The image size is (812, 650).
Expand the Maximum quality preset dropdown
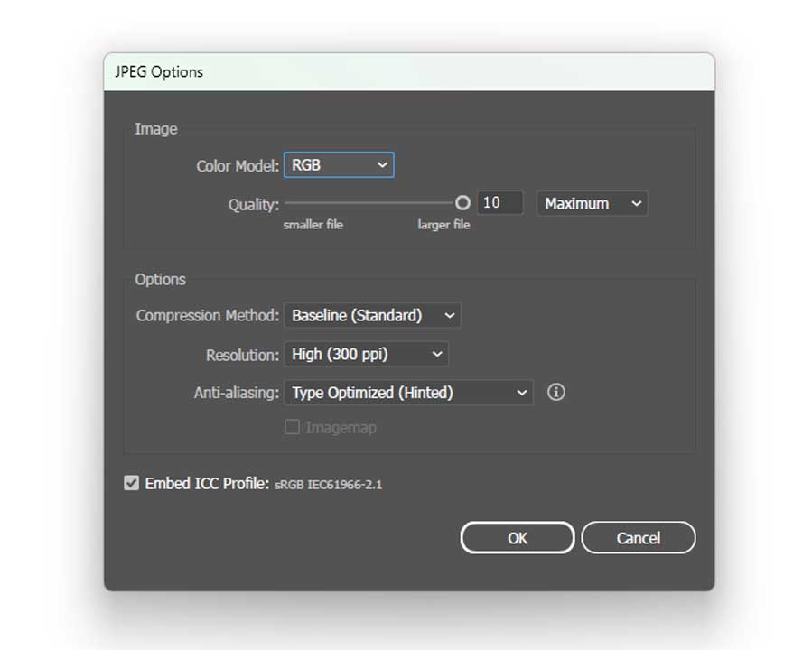(593, 204)
